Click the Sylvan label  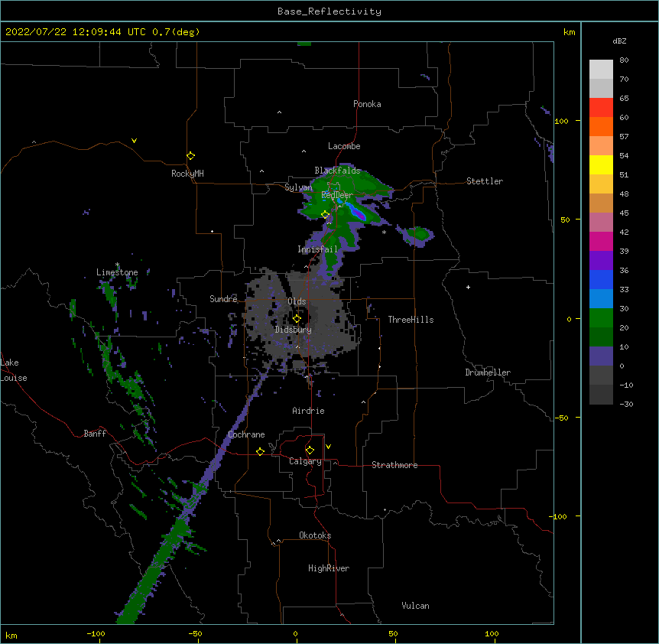coord(298,187)
